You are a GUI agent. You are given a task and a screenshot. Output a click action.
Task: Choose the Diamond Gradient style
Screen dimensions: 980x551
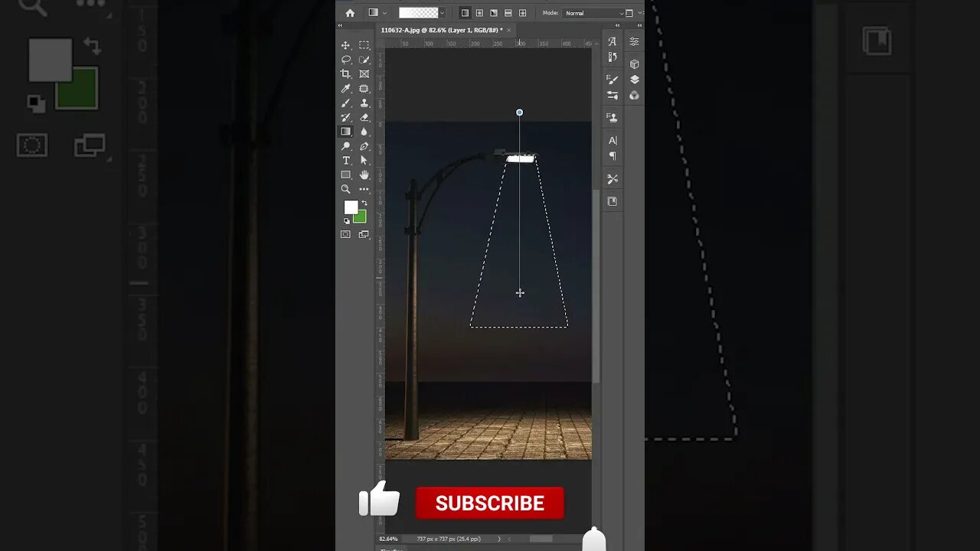523,13
